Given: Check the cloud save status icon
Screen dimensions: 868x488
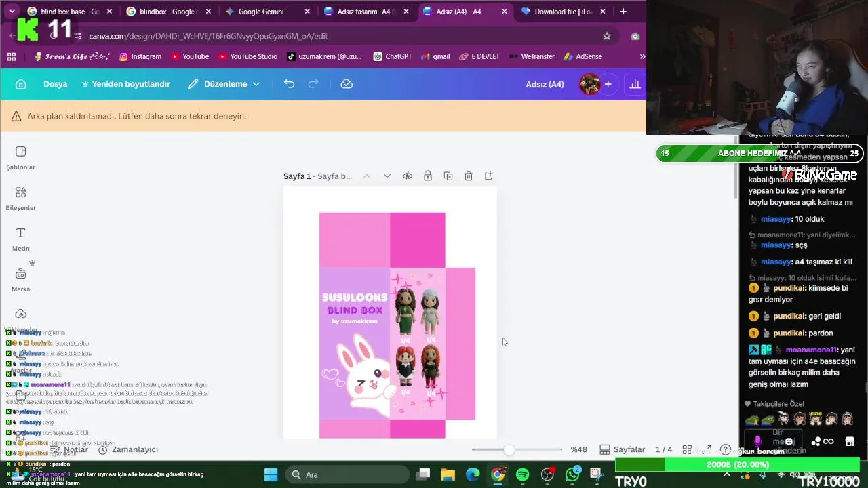Looking at the screenshot, I should coord(347,84).
